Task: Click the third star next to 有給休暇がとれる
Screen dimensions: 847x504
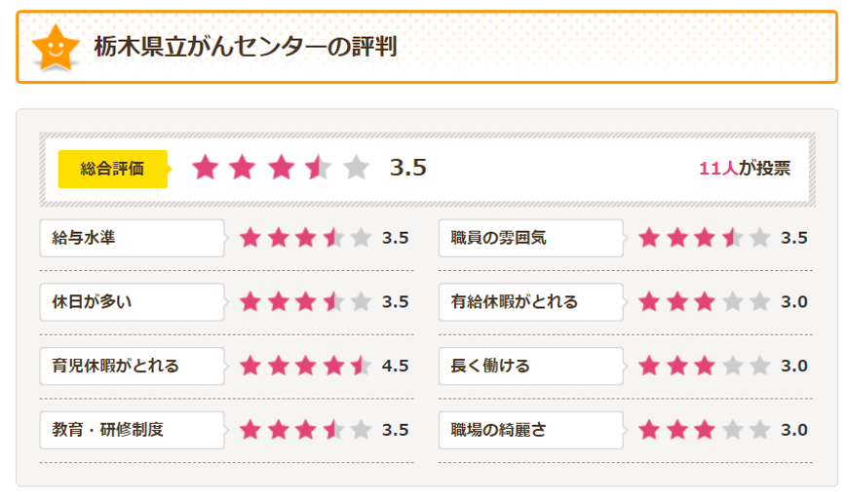Action: [x=705, y=302]
